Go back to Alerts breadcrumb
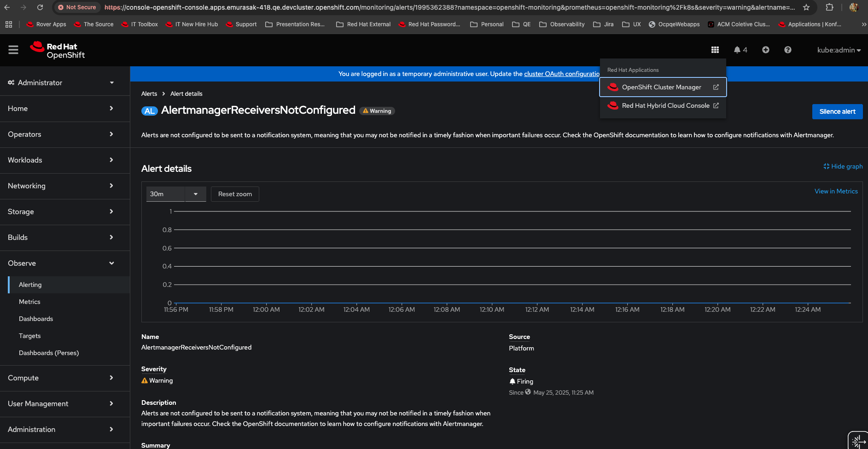The height and width of the screenshot is (449, 868). (x=149, y=93)
